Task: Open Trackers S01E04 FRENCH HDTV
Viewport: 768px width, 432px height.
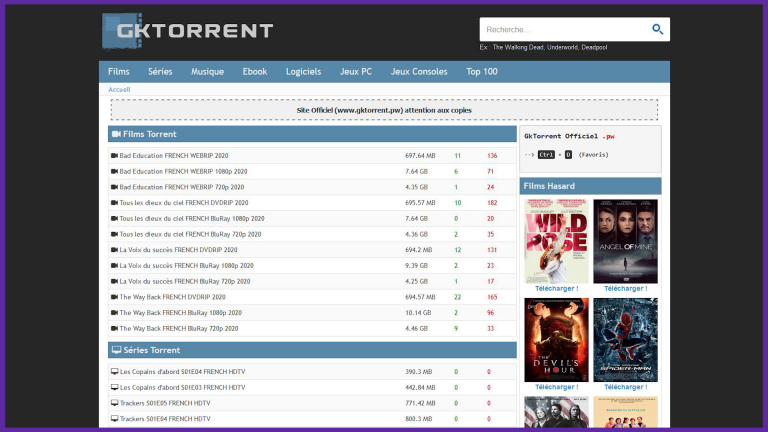Action: pos(165,419)
